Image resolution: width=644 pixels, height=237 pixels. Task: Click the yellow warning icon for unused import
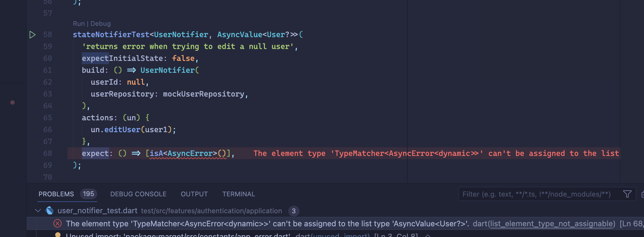point(58,235)
